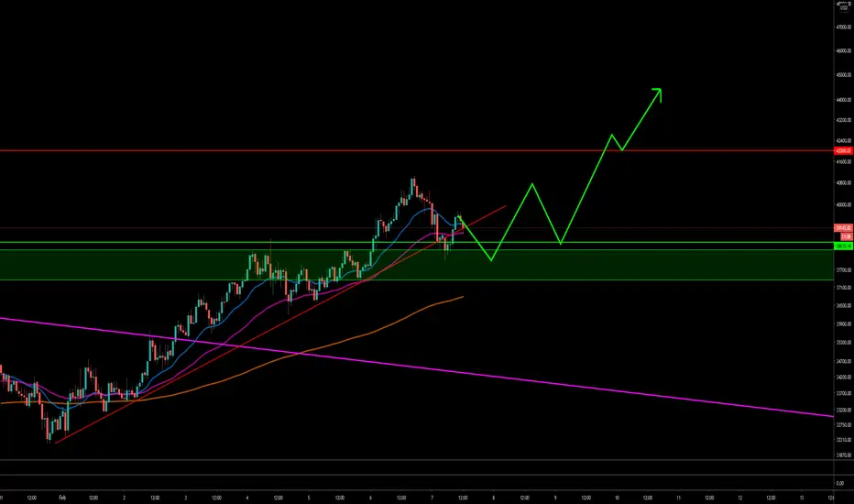Open the USD currency selector on price axis
The width and height of the screenshot is (854, 504).
(843, 6)
